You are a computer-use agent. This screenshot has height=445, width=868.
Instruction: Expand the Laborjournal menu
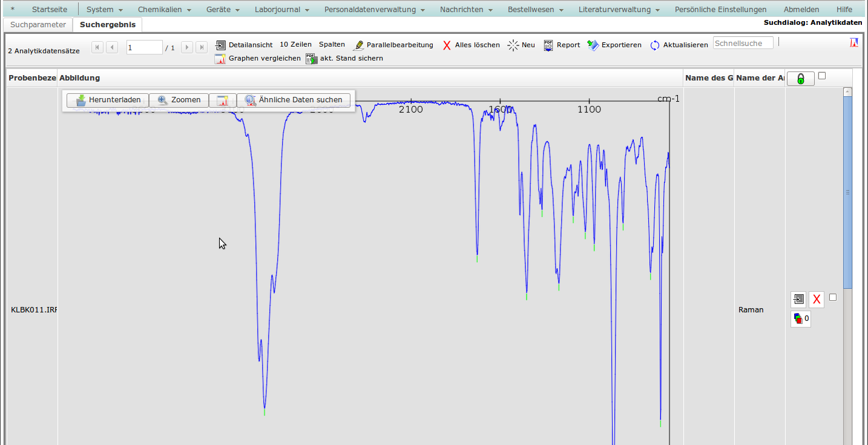click(x=281, y=10)
